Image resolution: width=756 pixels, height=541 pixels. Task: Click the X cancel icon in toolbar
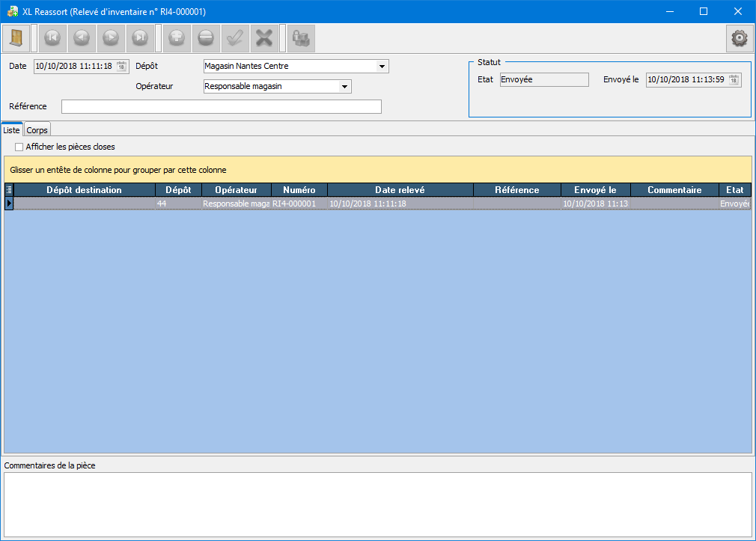tap(264, 37)
